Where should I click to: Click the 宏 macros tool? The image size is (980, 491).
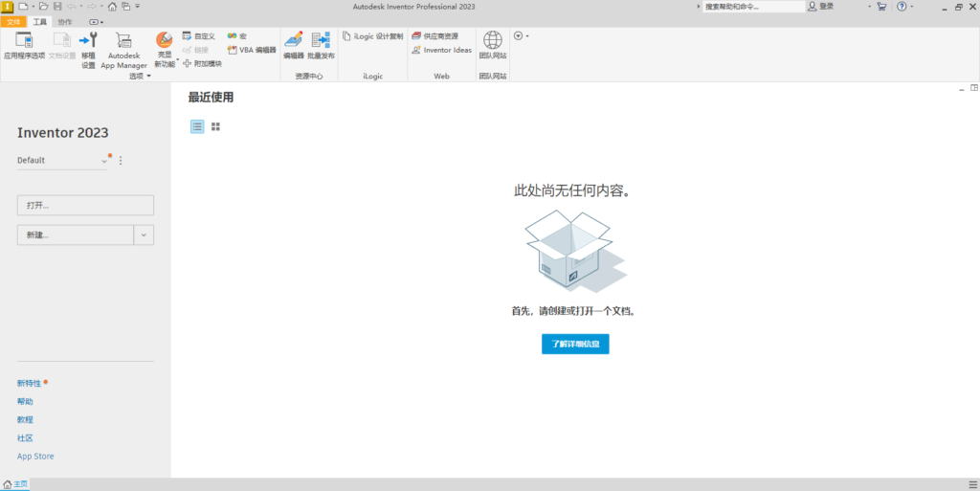(237, 36)
